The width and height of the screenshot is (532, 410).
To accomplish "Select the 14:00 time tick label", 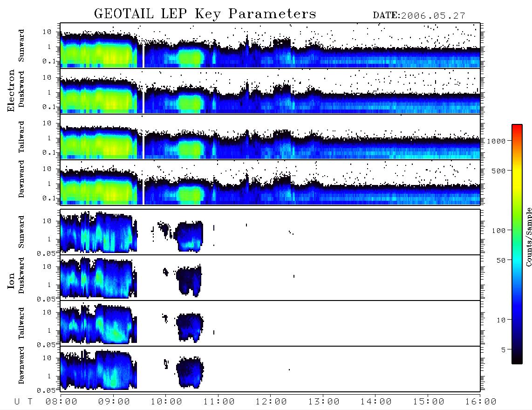I will (376, 402).
